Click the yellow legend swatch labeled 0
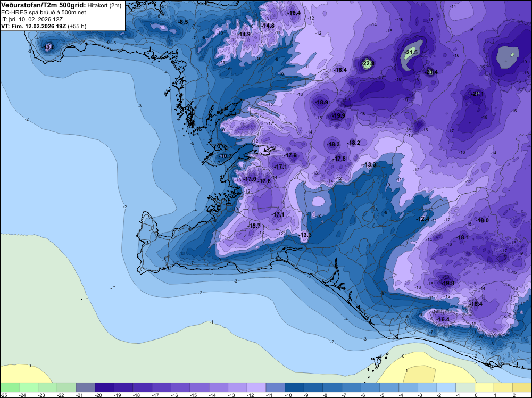The height and width of the screenshot is (398, 532). coord(484,387)
